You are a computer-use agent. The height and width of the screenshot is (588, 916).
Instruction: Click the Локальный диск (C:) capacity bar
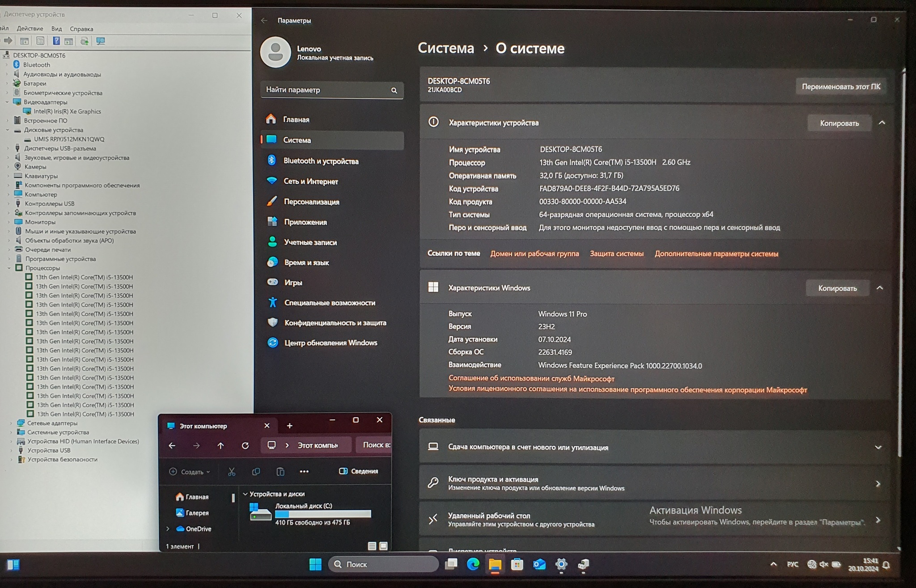click(x=323, y=514)
